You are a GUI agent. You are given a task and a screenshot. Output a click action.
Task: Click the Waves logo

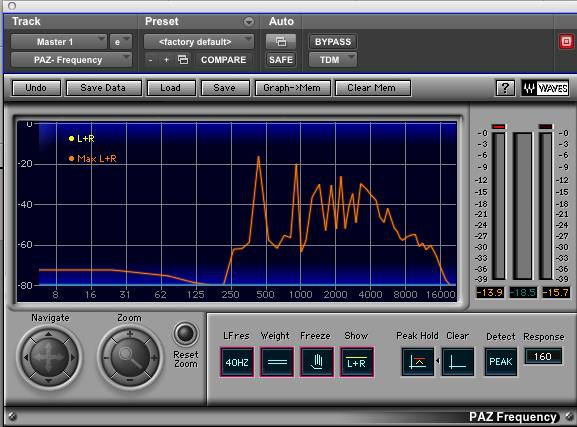coord(545,88)
